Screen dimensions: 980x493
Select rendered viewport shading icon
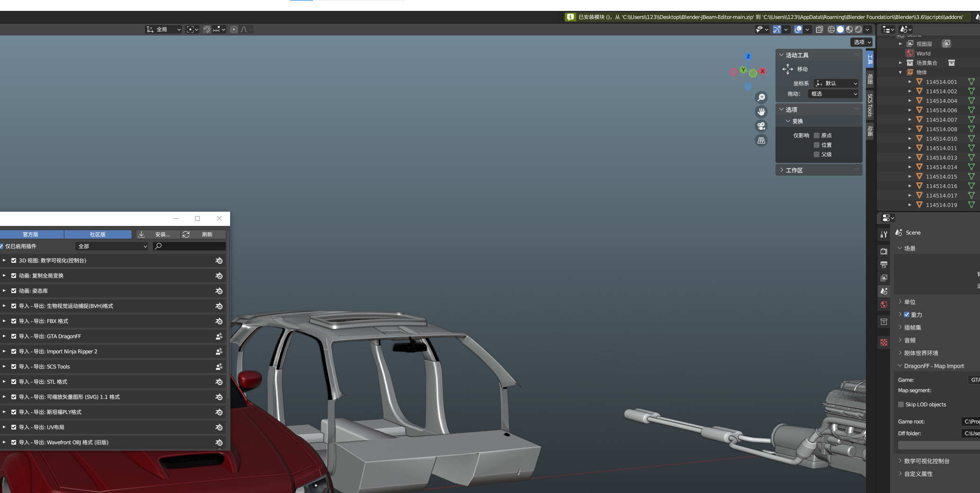tap(858, 29)
